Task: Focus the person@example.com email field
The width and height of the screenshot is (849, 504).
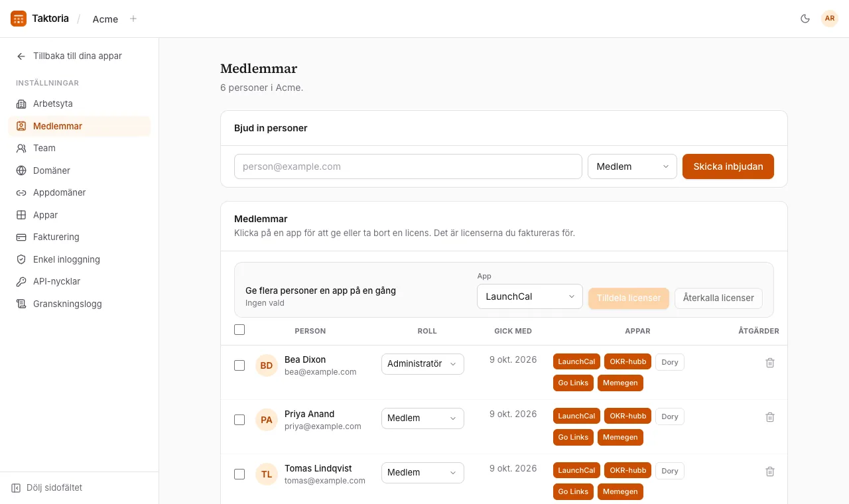Action: pos(408,166)
